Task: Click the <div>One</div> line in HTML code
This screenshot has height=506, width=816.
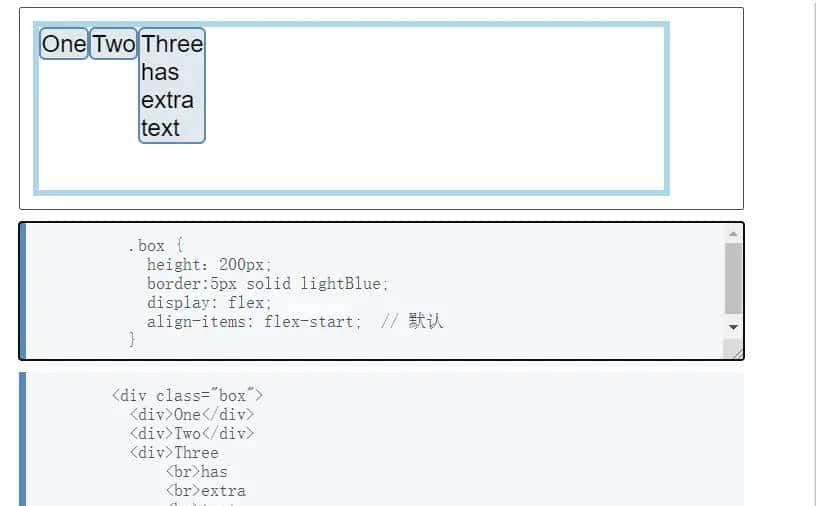Action: click(191, 414)
